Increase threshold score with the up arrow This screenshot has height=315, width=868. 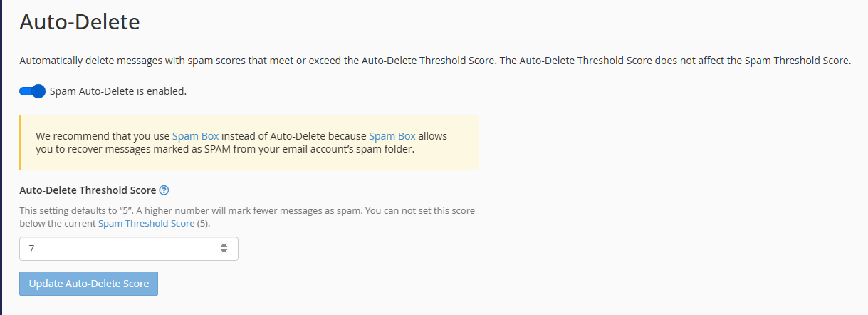point(224,245)
